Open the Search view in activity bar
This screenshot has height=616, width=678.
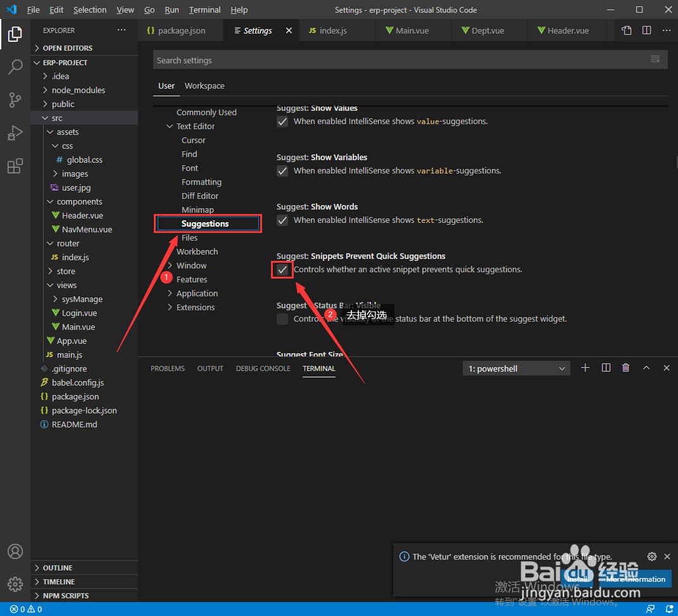[15, 67]
